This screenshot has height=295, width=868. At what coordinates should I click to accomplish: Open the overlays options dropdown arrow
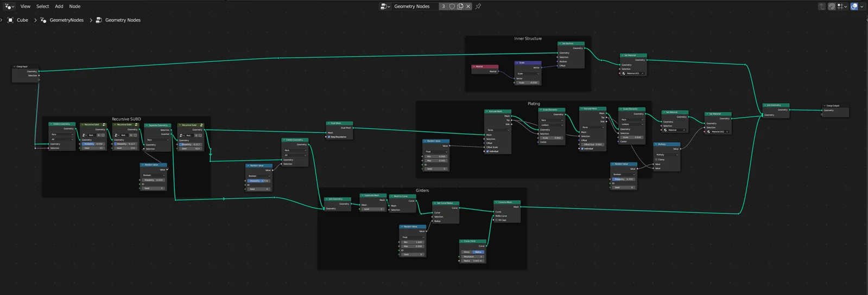click(861, 7)
